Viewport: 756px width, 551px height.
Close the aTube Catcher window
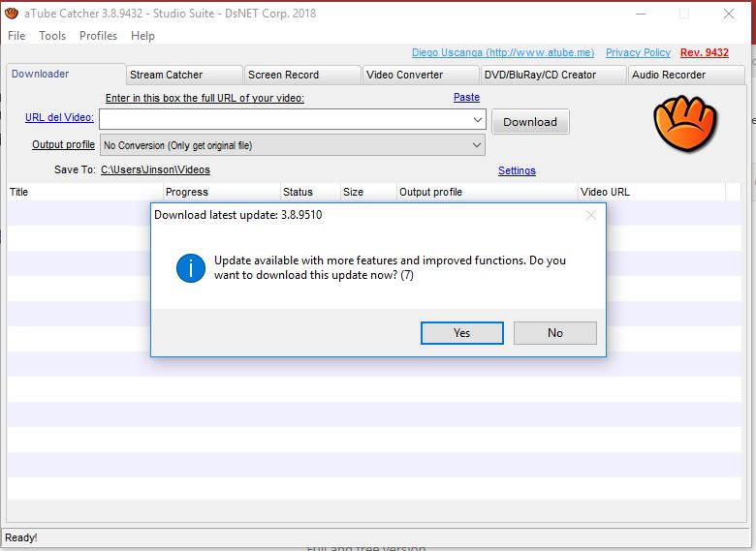tap(729, 14)
